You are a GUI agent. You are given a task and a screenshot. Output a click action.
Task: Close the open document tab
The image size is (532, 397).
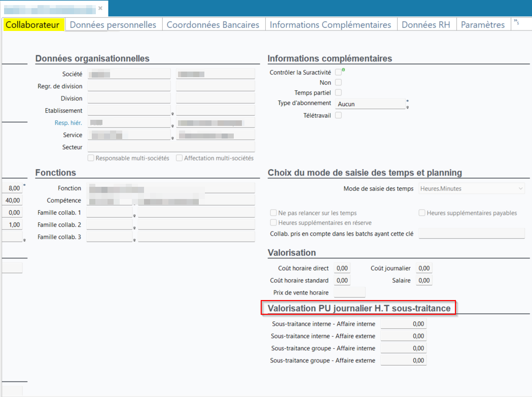(100, 8)
